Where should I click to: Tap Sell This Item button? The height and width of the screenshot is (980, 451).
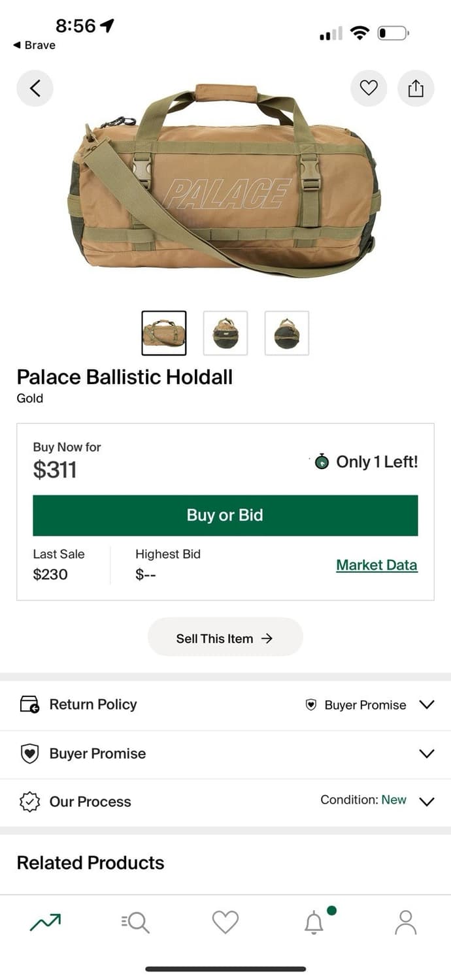pyautogui.click(x=225, y=638)
